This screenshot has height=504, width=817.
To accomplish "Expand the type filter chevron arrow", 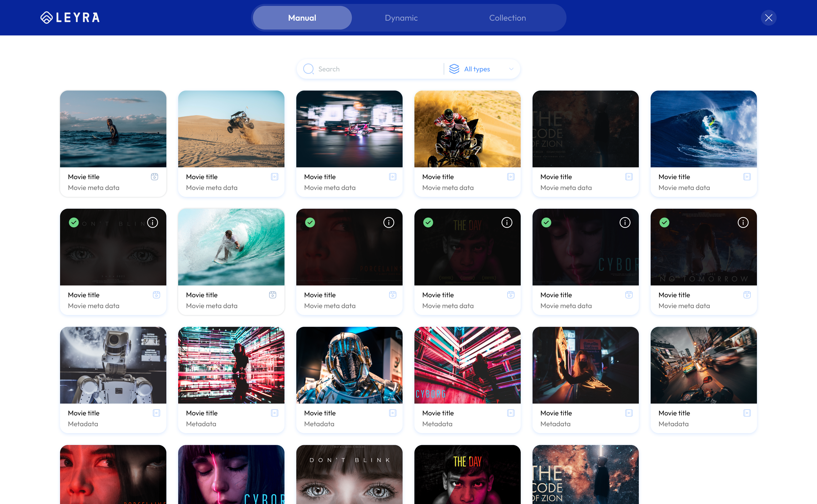I will tap(511, 69).
